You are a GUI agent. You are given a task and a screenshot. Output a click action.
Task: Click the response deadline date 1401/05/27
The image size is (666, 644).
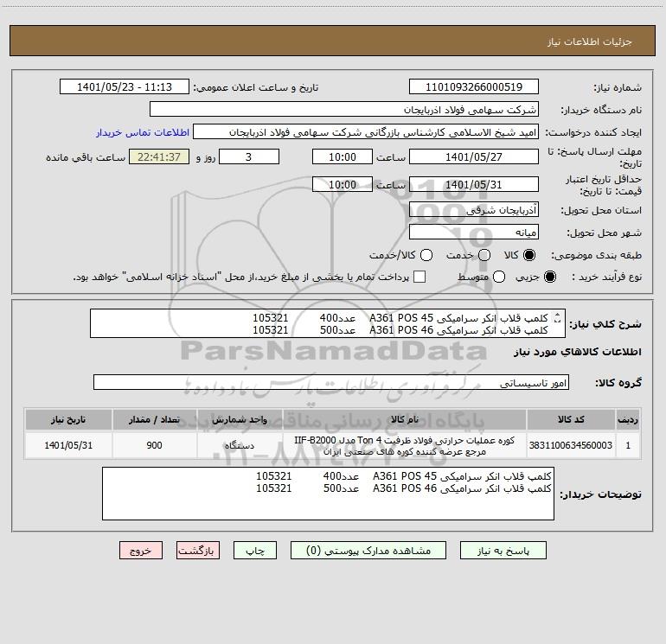474,157
